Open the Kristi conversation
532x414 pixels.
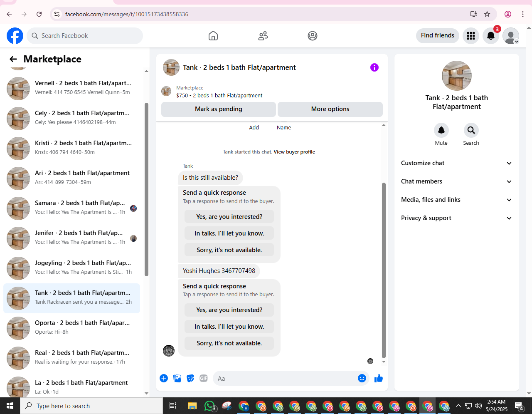tap(71, 148)
